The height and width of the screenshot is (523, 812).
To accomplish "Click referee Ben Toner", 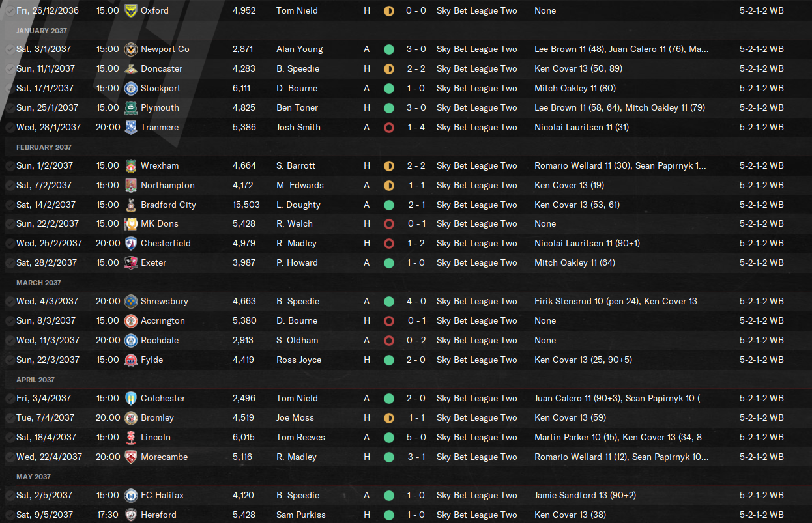I will (297, 108).
